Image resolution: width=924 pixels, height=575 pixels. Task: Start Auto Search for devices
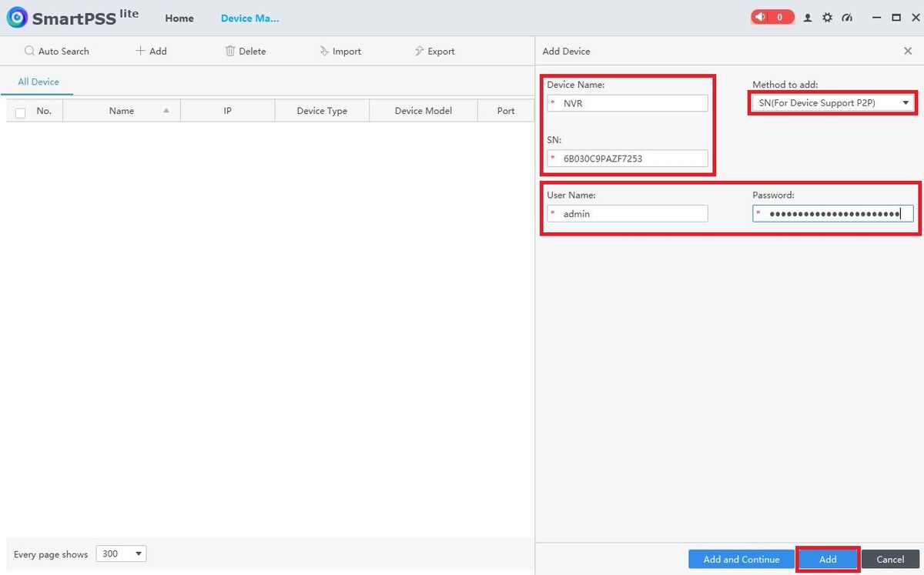click(x=57, y=51)
